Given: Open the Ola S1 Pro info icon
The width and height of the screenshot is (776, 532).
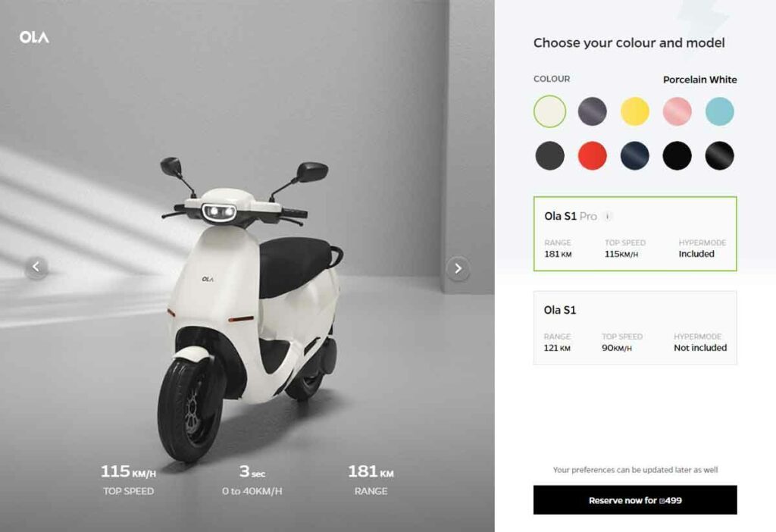Looking at the screenshot, I should pyautogui.click(x=608, y=216).
